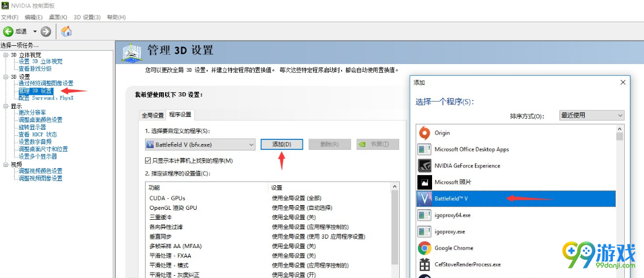Click the 后退 back button label

21,32
